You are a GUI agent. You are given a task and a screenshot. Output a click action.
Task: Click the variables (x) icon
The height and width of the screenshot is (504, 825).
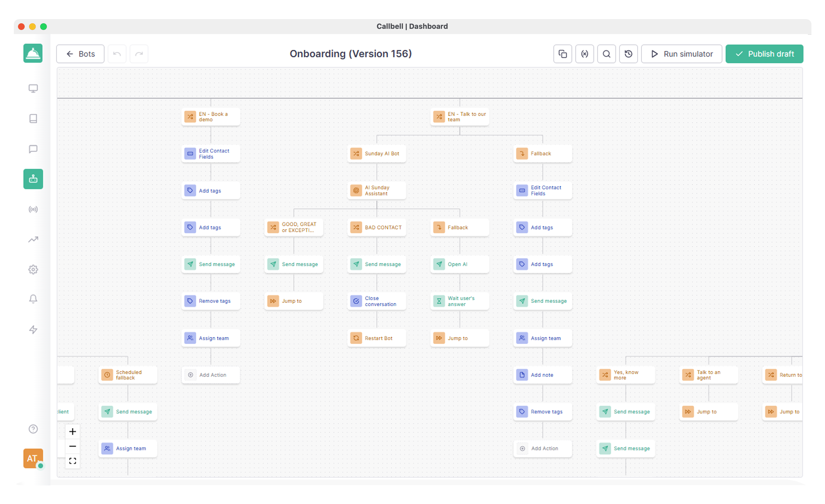(584, 54)
